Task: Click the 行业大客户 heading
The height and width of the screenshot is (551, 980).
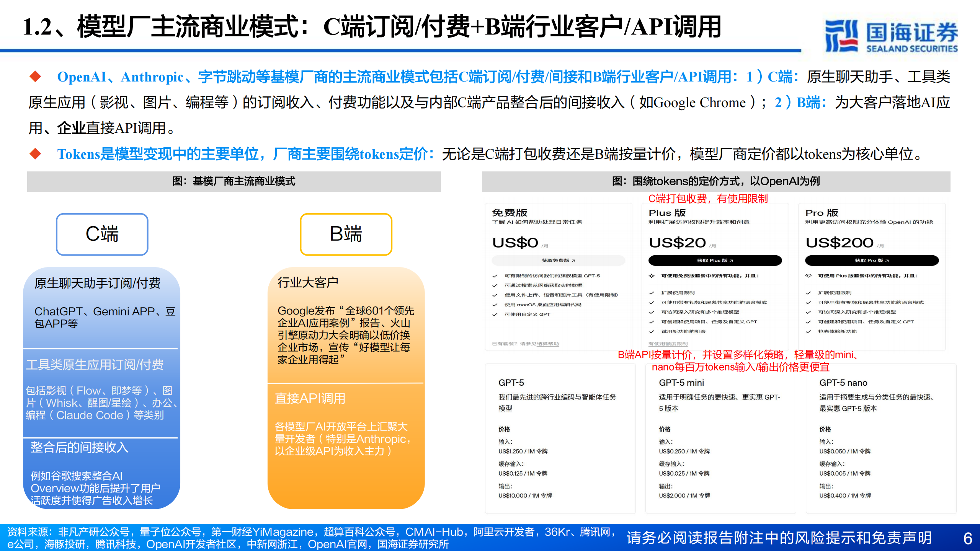Action: (308, 282)
